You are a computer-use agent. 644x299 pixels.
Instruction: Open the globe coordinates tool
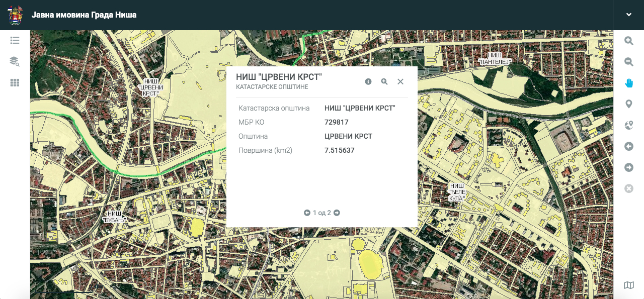click(x=628, y=125)
